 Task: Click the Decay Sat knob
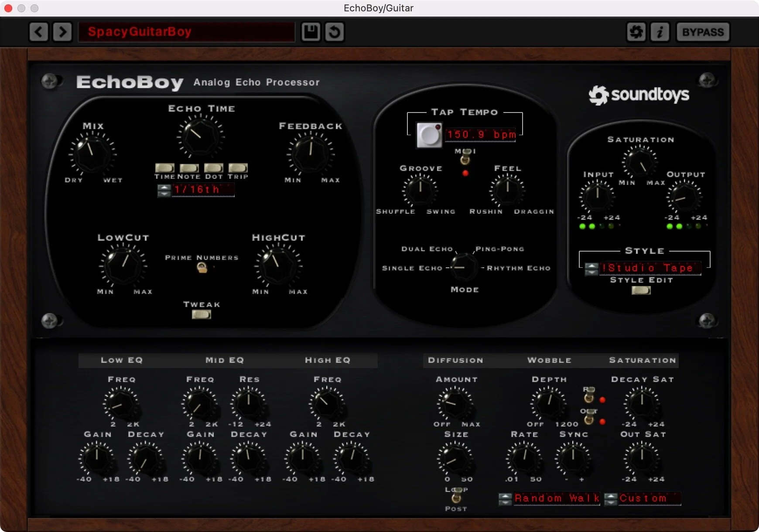pos(642,403)
